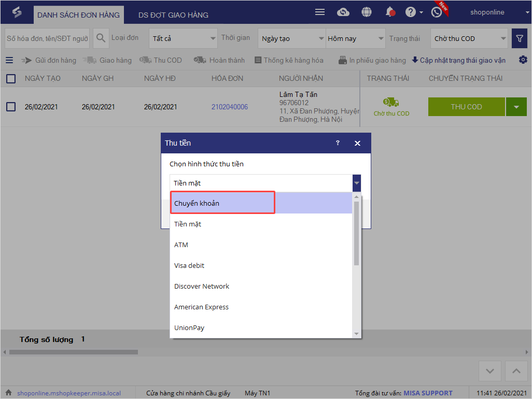Image resolution: width=532 pixels, height=399 pixels.
Task: Click In phiếu giao hàng
Action: tap(372, 60)
